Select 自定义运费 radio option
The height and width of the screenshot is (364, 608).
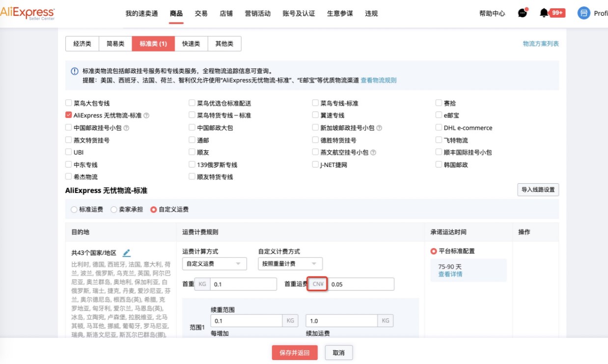pos(154,210)
